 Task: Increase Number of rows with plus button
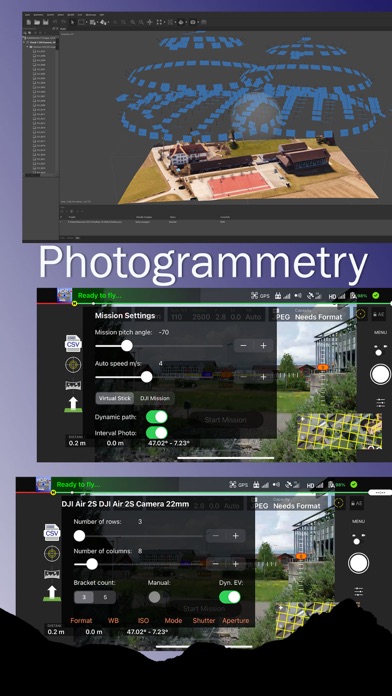(235, 536)
